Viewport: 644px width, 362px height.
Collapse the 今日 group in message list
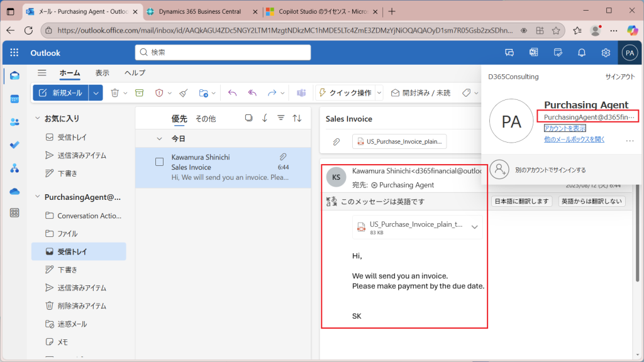click(159, 139)
